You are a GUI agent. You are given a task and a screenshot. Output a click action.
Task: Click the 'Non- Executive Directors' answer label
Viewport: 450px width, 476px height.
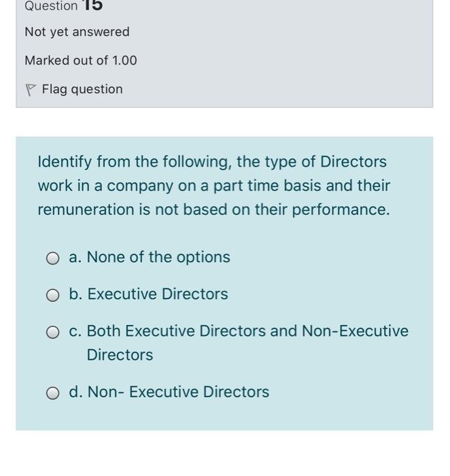click(178, 392)
